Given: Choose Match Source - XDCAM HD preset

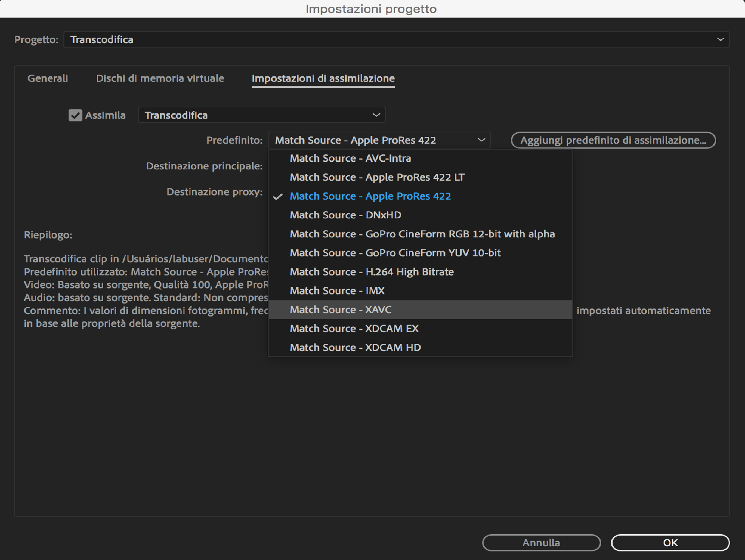Looking at the screenshot, I should [x=355, y=347].
